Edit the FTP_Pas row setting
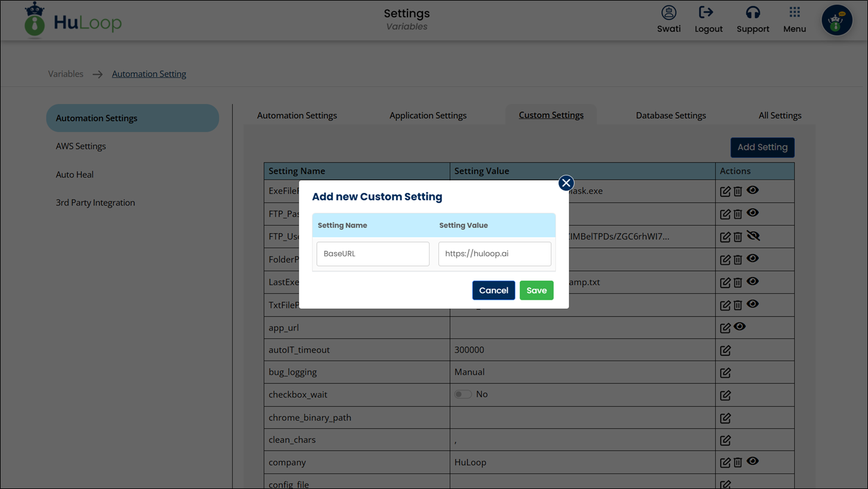The image size is (868, 489). tap(725, 214)
